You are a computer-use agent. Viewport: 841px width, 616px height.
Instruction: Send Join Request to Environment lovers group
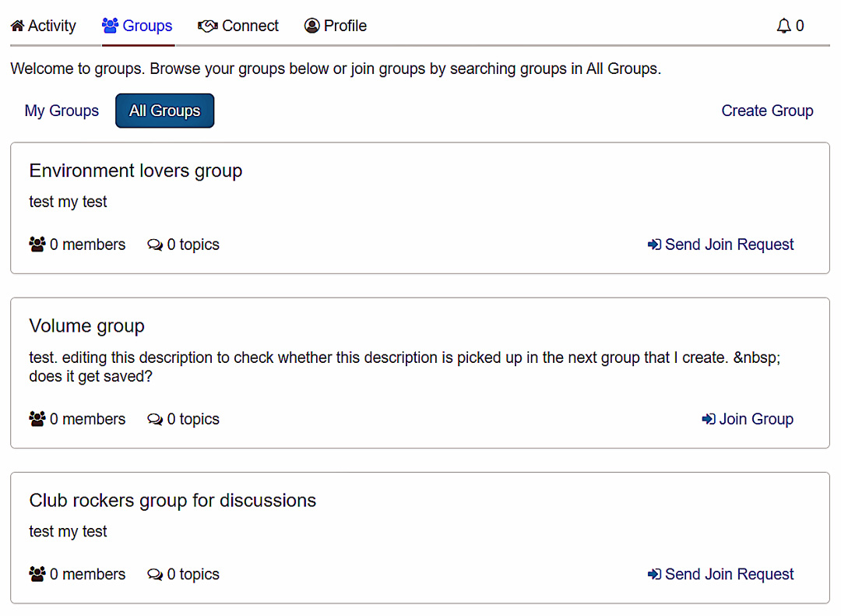(x=729, y=245)
